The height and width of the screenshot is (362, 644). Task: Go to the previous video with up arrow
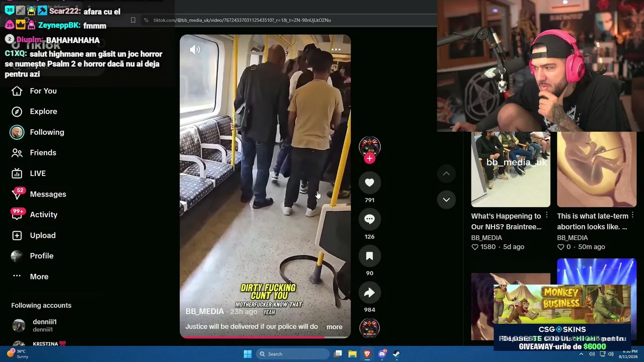pyautogui.click(x=446, y=173)
